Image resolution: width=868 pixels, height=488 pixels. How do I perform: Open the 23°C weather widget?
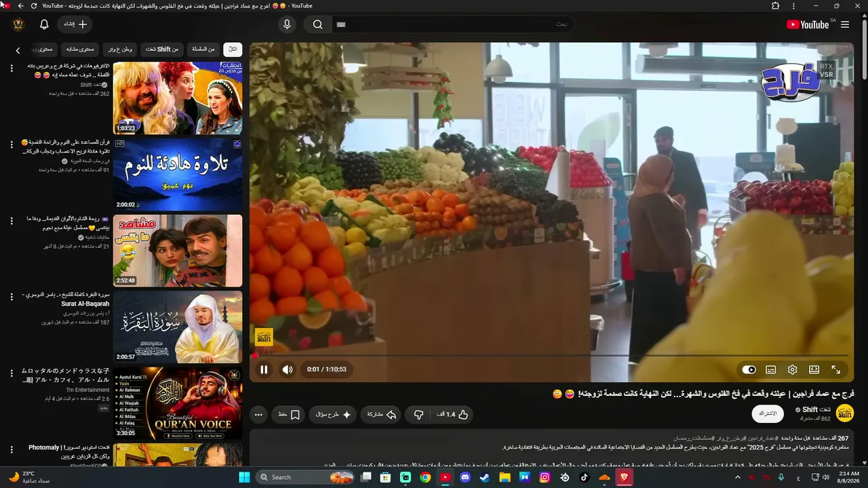click(x=30, y=477)
